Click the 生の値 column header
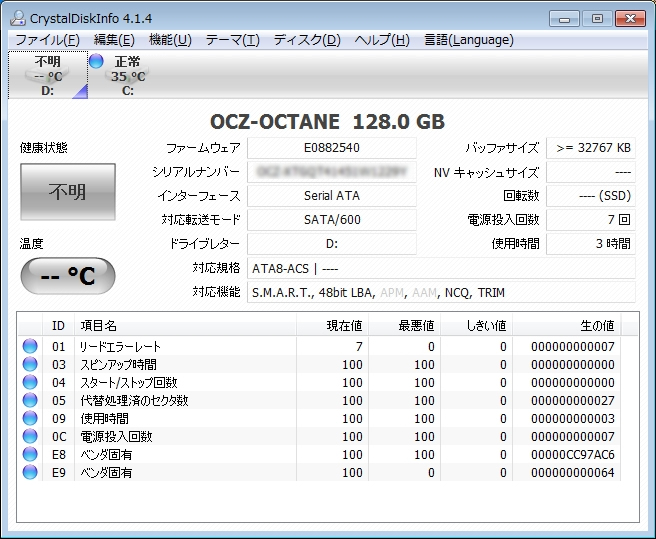This screenshot has width=656, height=539. pyautogui.click(x=567, y=325)
